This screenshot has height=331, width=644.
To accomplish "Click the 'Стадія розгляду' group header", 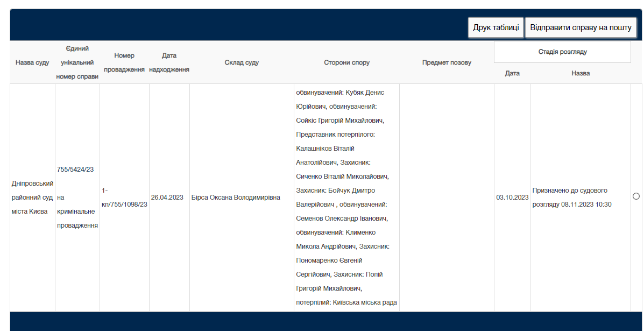I will (562, 52).
